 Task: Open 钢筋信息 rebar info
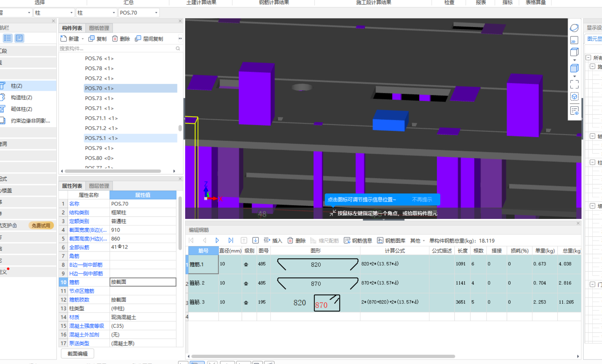pos(358,241)
